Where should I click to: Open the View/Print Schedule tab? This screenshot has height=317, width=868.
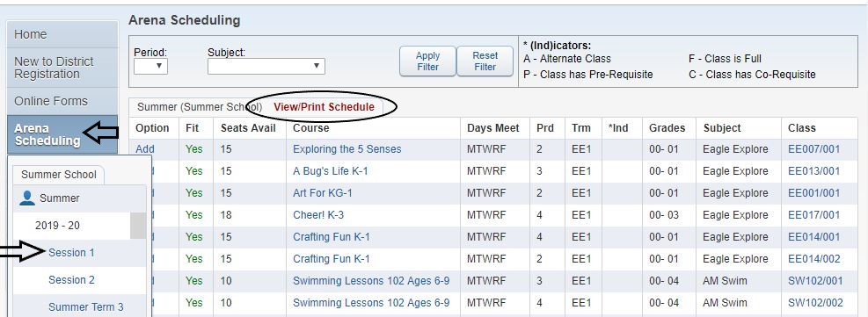tap(324, 107)
